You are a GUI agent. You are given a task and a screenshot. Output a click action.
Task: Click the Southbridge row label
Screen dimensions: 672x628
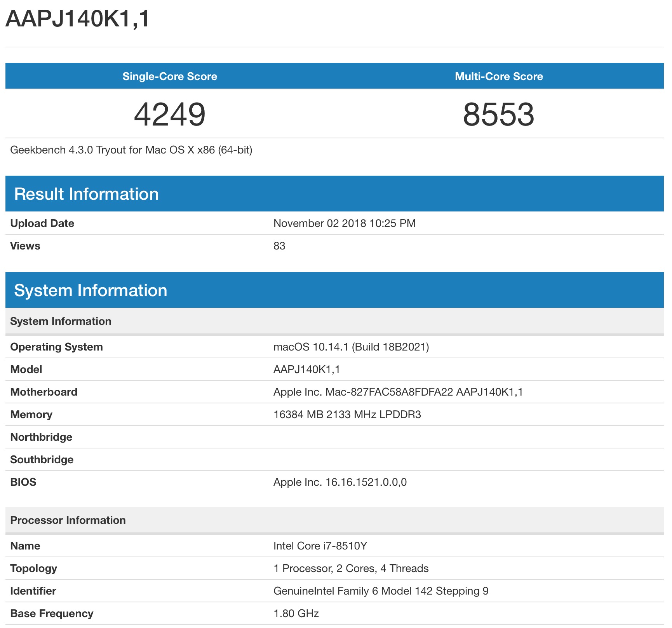[x=42, y=460]
